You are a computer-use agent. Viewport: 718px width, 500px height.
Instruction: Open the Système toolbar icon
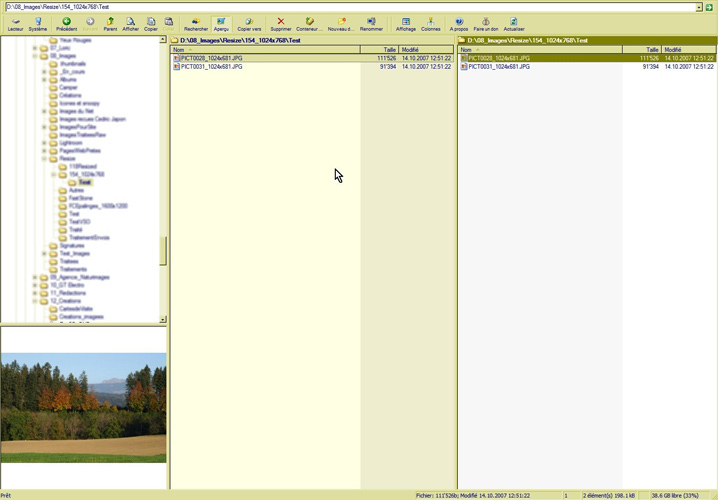pos(38,23)
